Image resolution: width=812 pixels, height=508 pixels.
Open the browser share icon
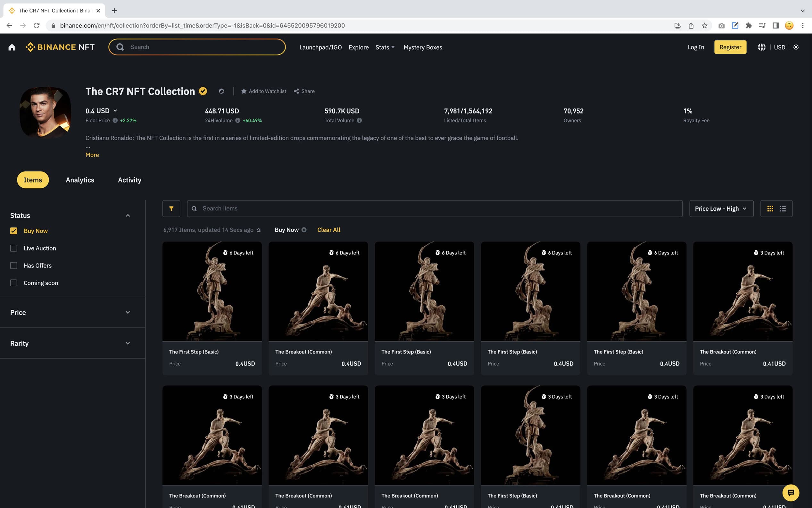pyautogui.click(x=691, y=26)
